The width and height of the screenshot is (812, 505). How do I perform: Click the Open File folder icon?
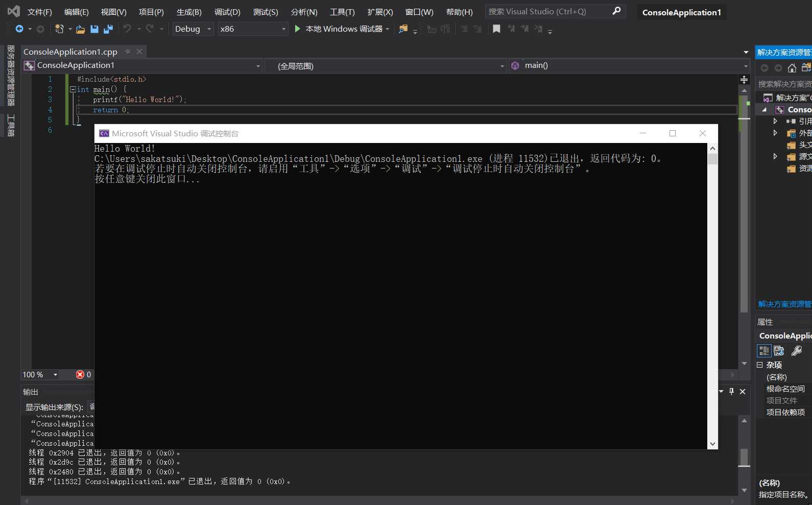click(x=80, y=29)
